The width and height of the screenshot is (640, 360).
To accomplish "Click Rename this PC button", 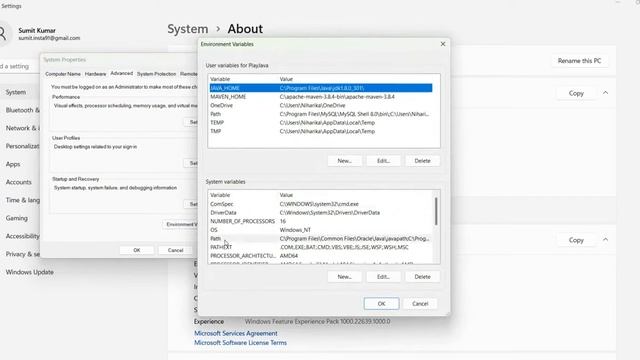I will [579, 61].
